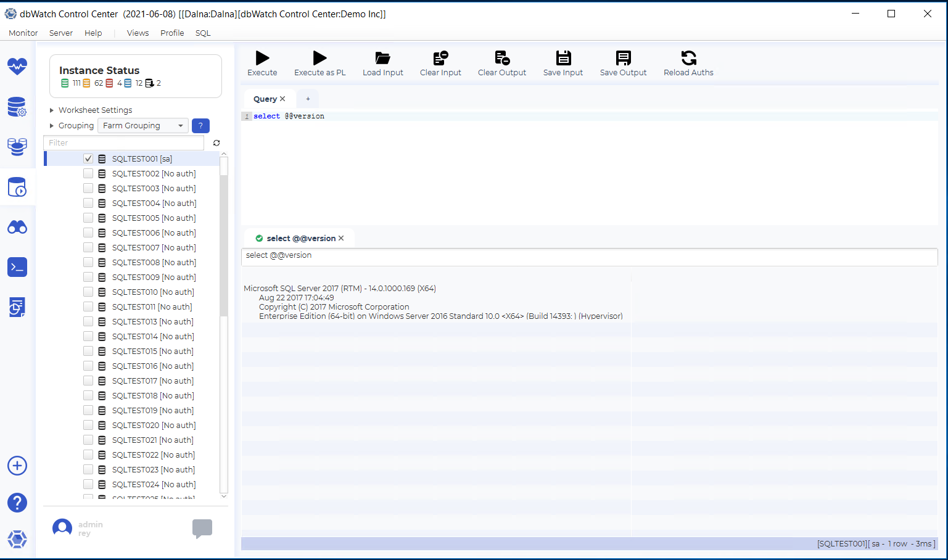Close the Query tab

coord(282,99)
